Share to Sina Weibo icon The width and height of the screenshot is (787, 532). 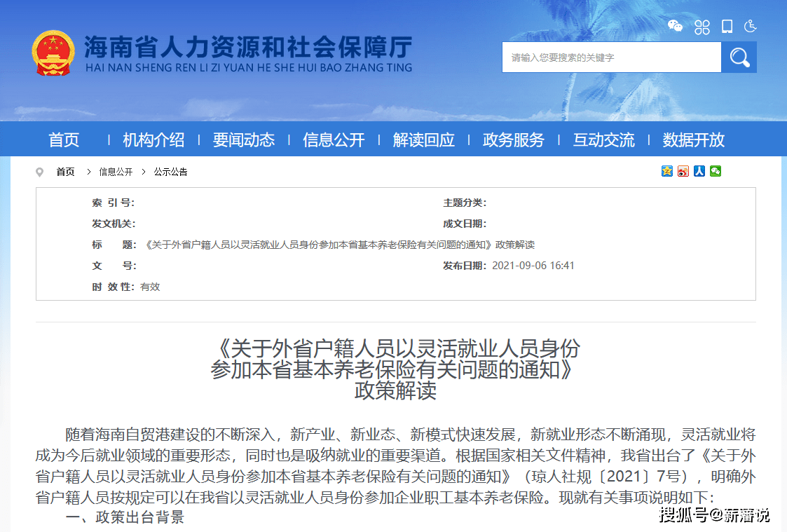[x=683, y=171]
